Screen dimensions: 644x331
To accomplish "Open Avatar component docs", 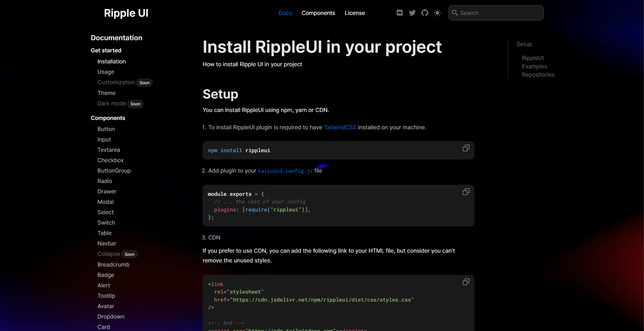I will (105, 306).
